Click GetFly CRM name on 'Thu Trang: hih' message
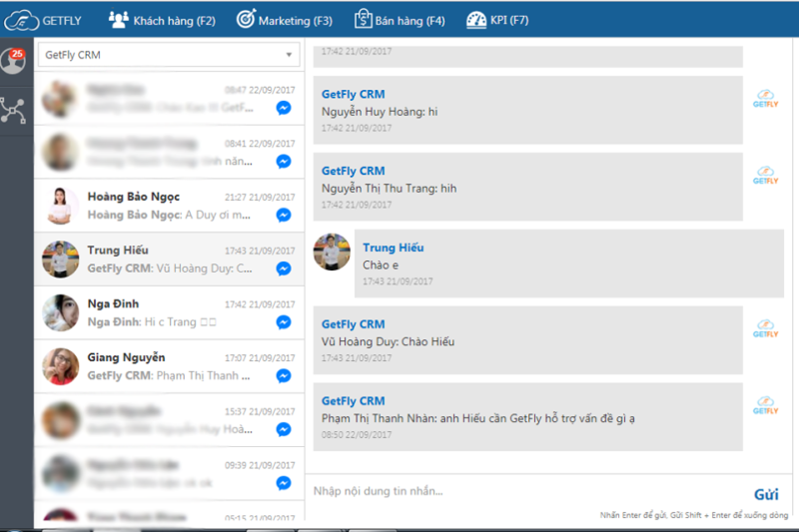The image size is (799, 532). [354, 171]
